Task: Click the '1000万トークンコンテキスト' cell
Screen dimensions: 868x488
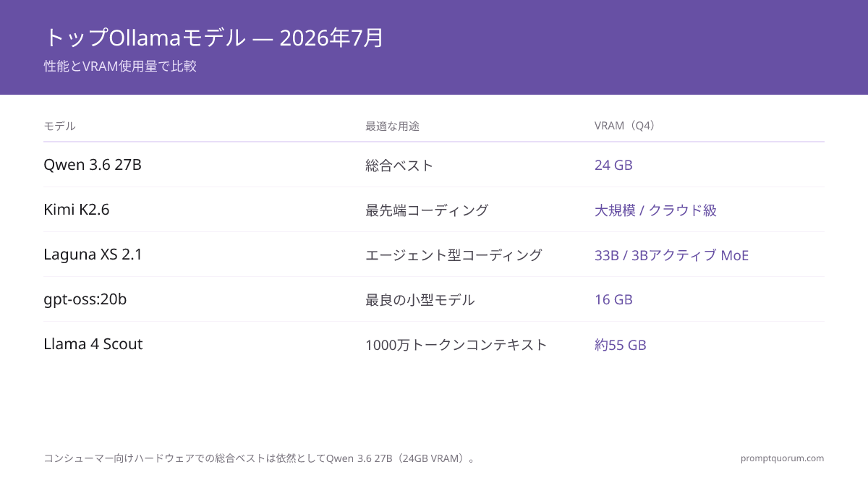Action: [x=457, y=345]
